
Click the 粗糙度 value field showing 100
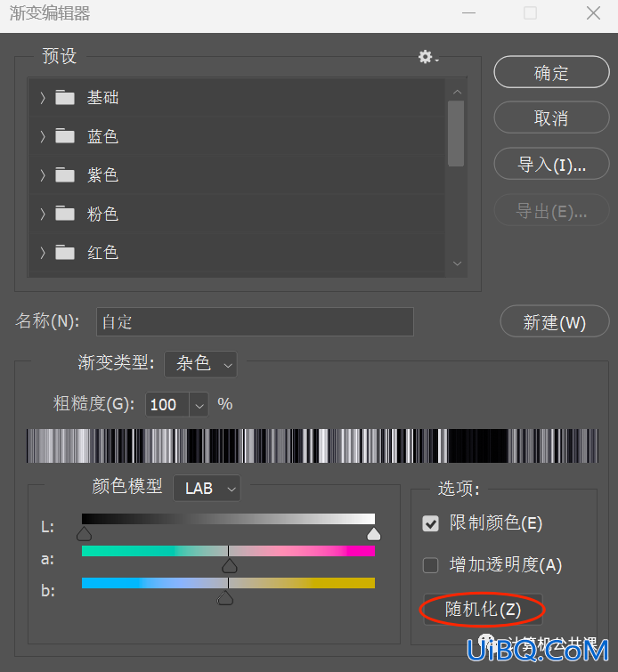pos(167,405)
